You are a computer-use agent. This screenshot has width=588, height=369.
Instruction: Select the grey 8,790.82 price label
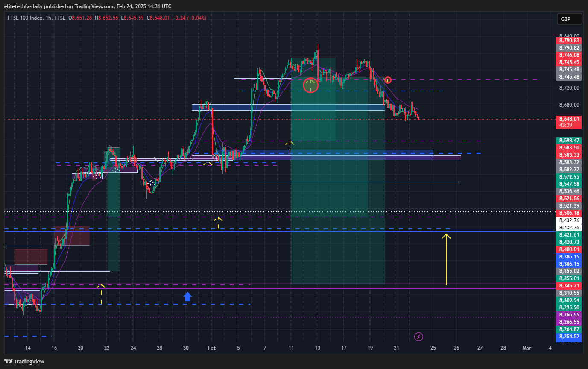[569, 48]
